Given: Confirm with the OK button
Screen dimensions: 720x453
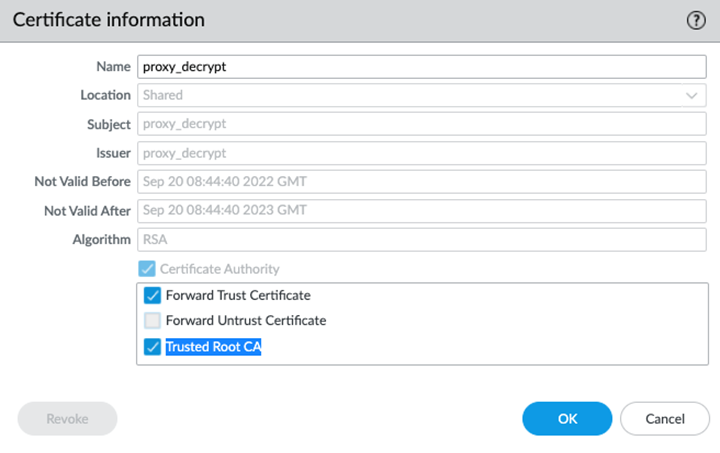Looking at the screenshot, I should pyautogui.click(x=567, y=419).
